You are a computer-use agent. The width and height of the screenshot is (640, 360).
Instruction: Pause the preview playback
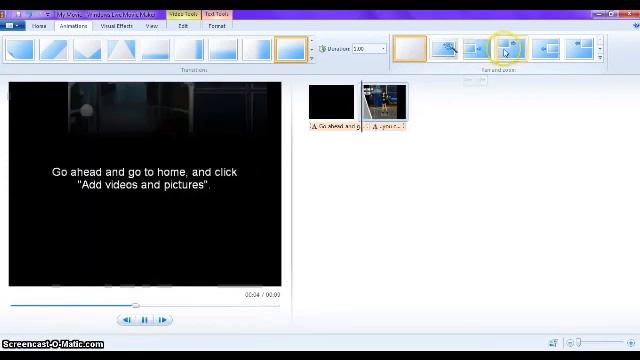(x=144, y=320)
